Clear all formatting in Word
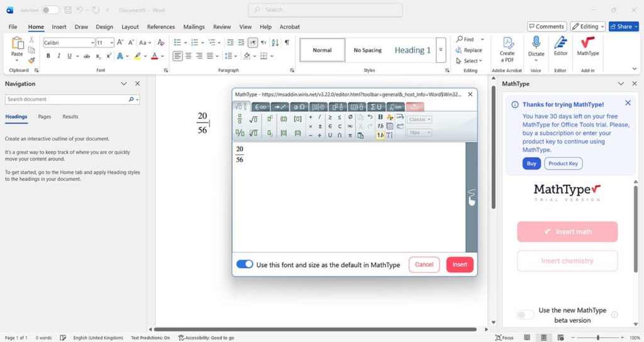The width and height of the screenshot is (644, 342). [161, 43]
